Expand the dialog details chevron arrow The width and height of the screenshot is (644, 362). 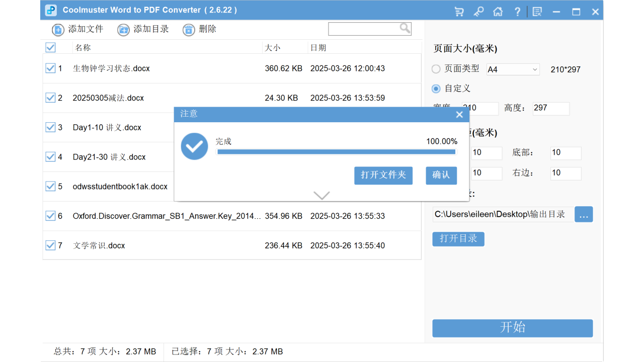coord(321,195)
